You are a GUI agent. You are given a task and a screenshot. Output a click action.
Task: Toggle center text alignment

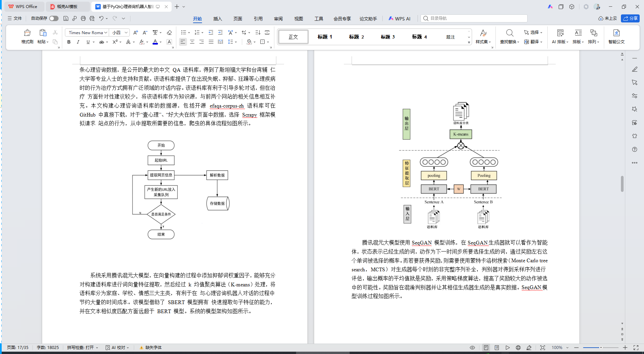pyautogui.click(x=192, y=42)
